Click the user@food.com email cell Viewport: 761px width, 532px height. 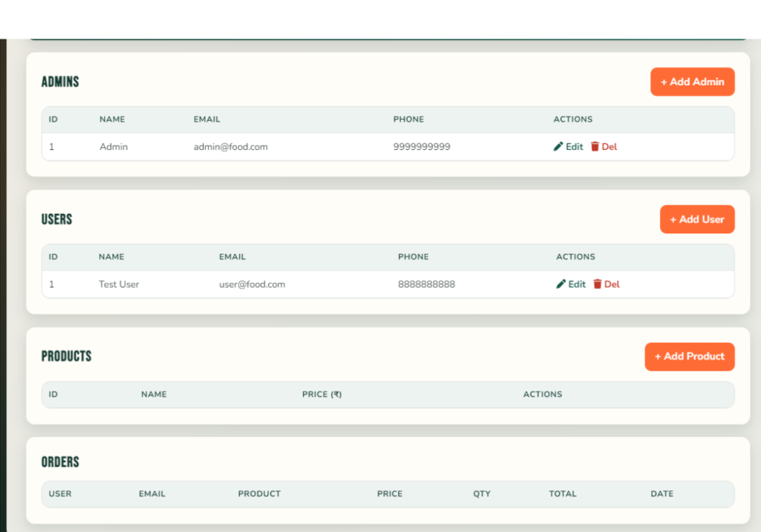(251, 284)
